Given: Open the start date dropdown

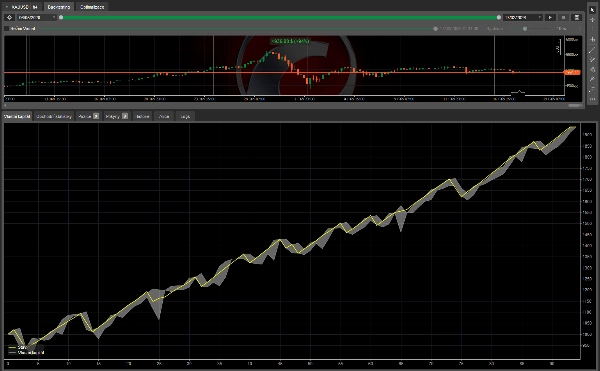Looking at the screenshot, I should [37, 17].
